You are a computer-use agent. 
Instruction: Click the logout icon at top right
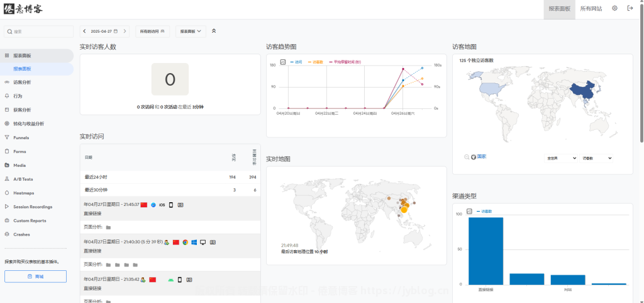click(x=630, y=9)
